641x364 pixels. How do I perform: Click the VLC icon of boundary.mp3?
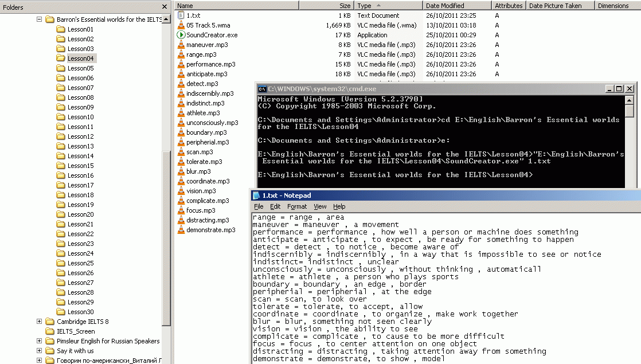181,133
